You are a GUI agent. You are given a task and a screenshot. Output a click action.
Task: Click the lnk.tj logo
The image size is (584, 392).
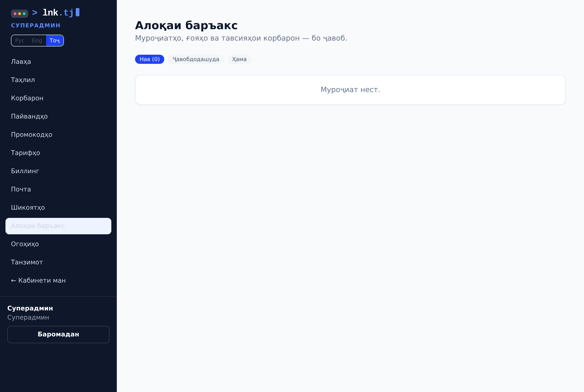45,13
